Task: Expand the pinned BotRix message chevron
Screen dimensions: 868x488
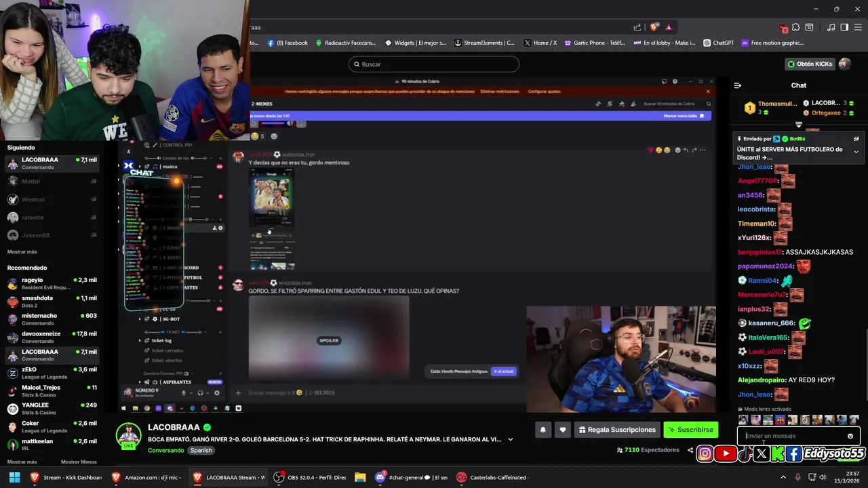Action: click(x=856, y=152)
